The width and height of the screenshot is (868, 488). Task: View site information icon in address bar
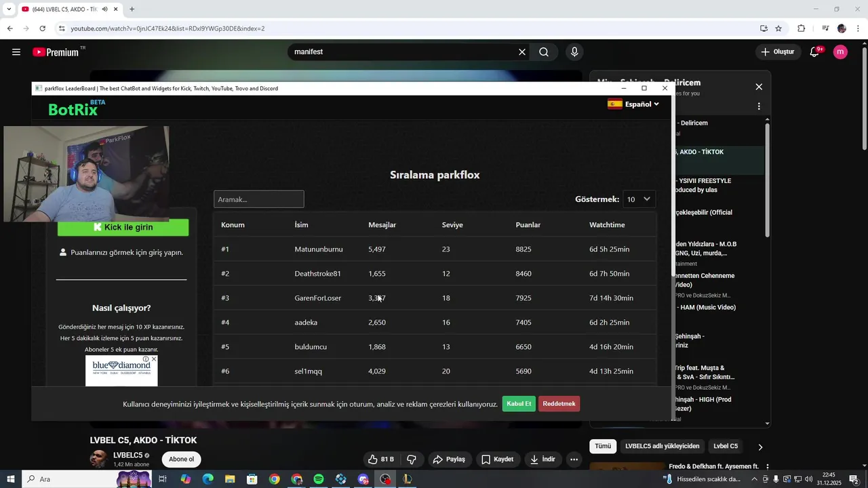[x=62, y=28]
